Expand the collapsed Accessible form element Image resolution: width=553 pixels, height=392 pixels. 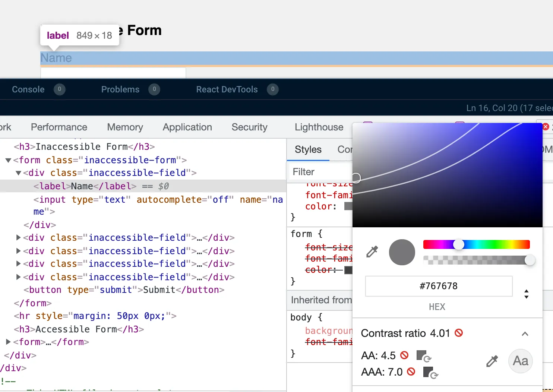pos(8,342)
